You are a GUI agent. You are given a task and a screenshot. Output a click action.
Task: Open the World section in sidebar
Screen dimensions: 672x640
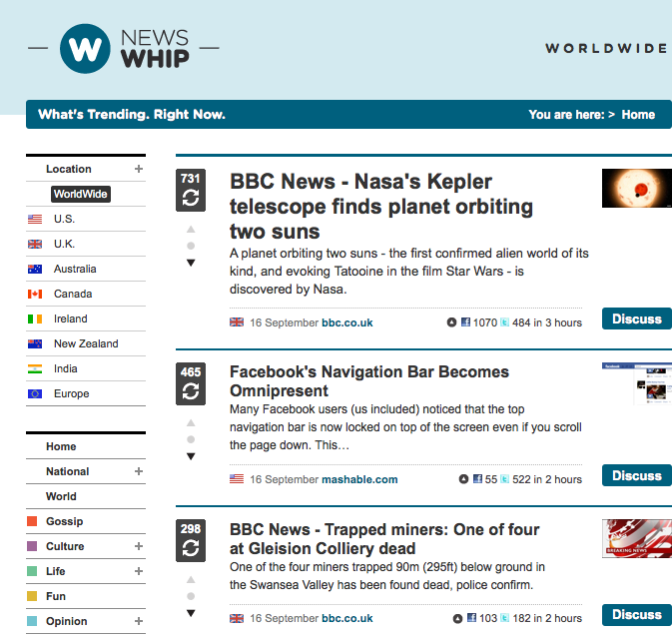tap(61, 496)
